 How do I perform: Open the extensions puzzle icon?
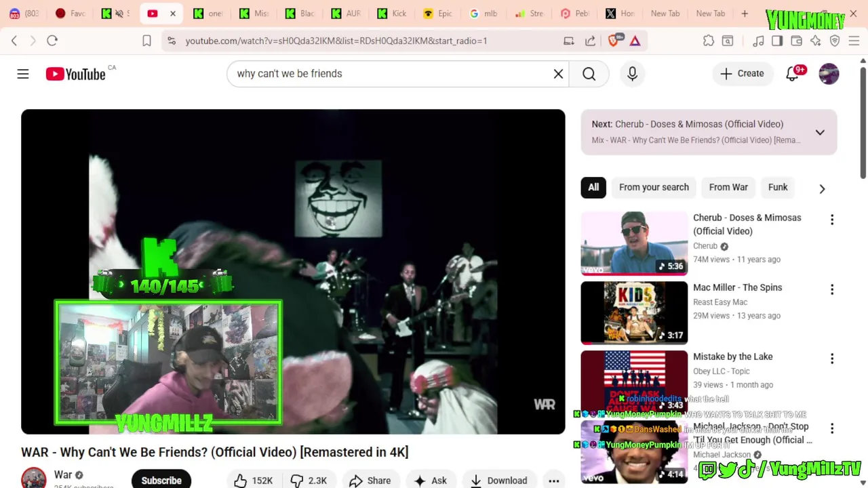tap(709, 41)
